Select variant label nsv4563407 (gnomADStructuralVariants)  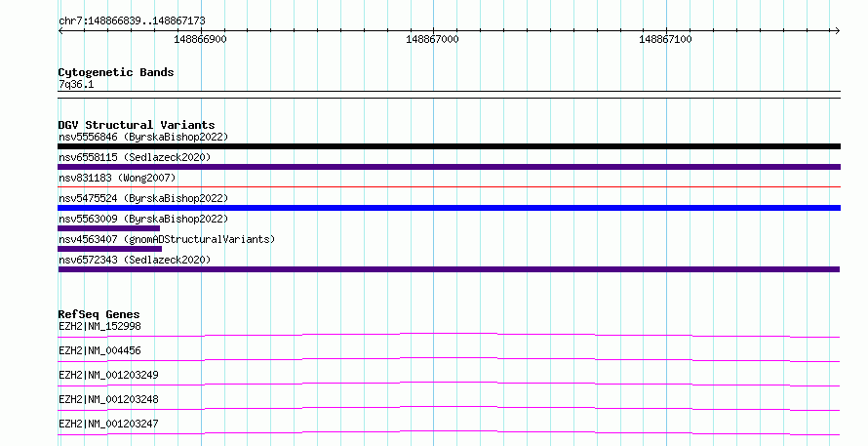click(x=167, y=239)
